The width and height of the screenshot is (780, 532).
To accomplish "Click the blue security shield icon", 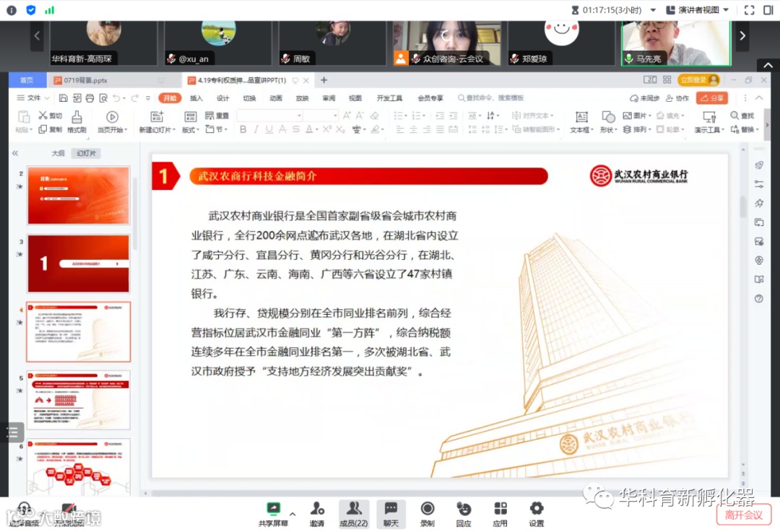I will point(31,10).
